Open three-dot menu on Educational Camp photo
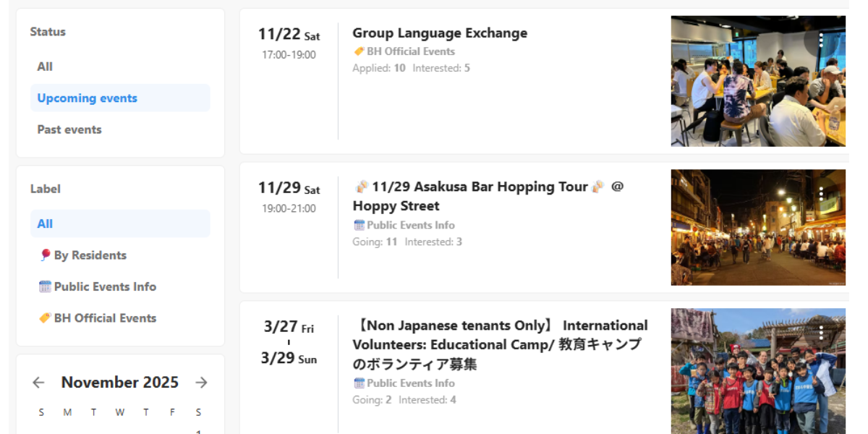The height and width of the screenshot is (434, 868). [821, 333]
